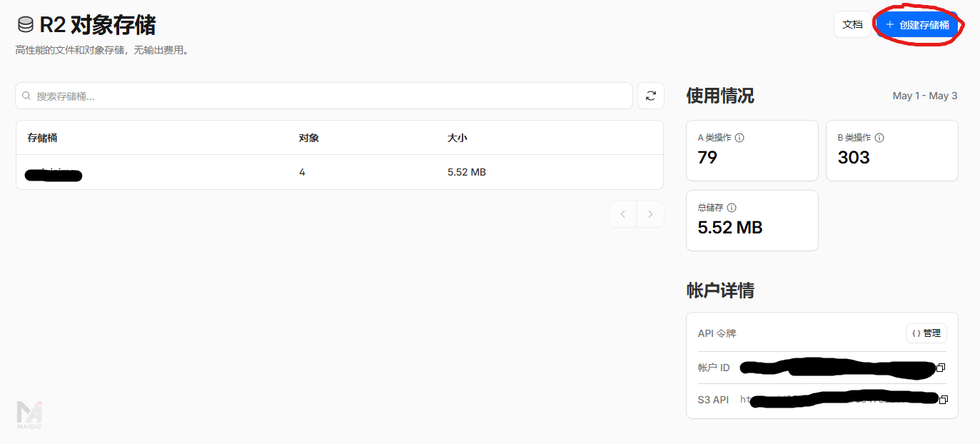This screenshot has height=444, width=980.
Task: Click the 帐户 ID label
Action: pyautogui.click(x=714, y=368)
